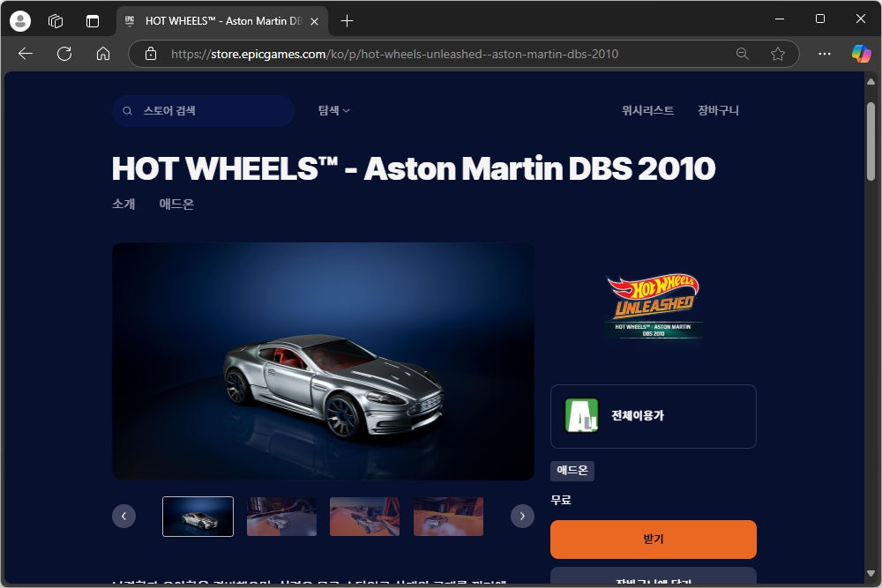Show previous screenshot with left arrow
This screenshot has width=882, height=588.
tap(123, 516)
